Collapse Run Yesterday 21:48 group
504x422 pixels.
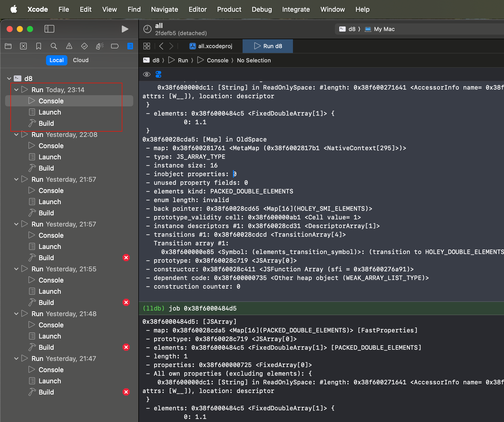click(16, 314)
